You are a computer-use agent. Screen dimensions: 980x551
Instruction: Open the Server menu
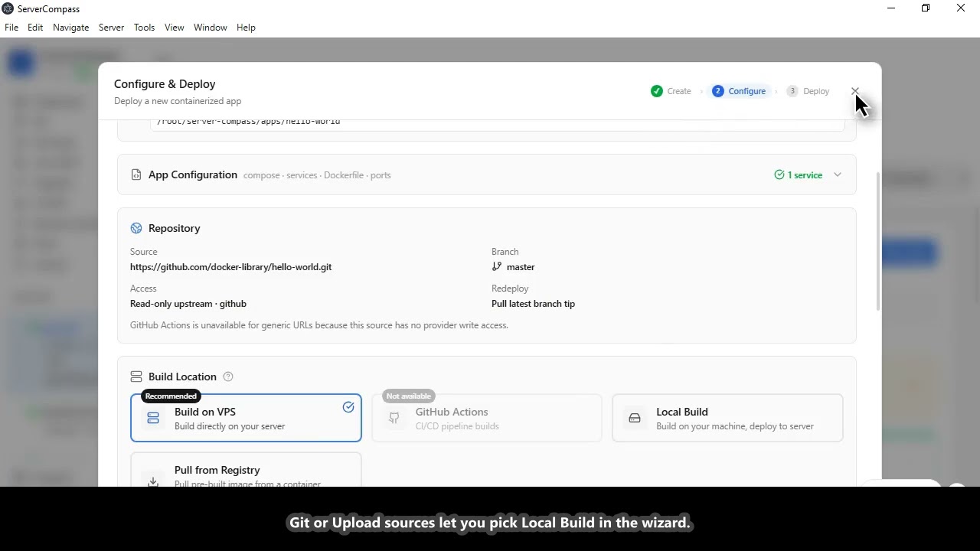point(111,28)
